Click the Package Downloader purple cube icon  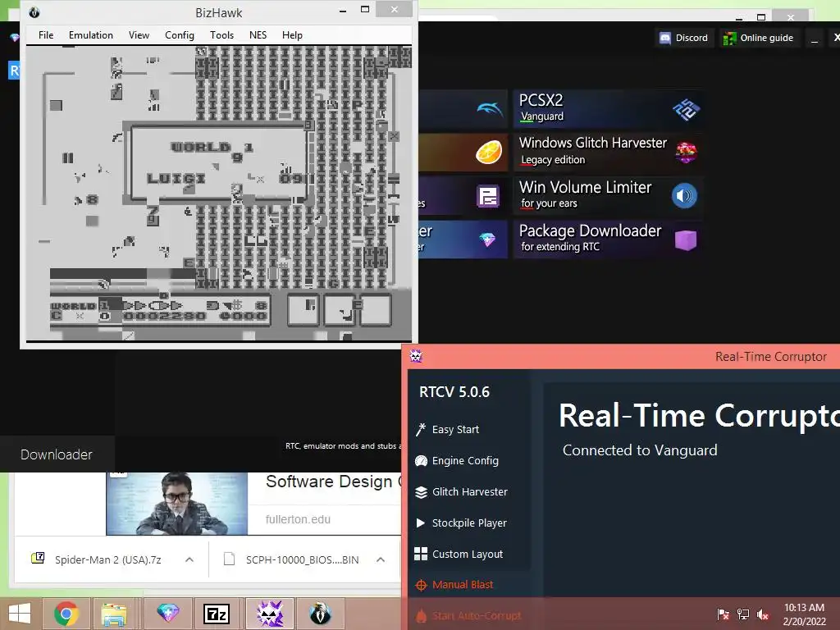[x=686, y=240]
